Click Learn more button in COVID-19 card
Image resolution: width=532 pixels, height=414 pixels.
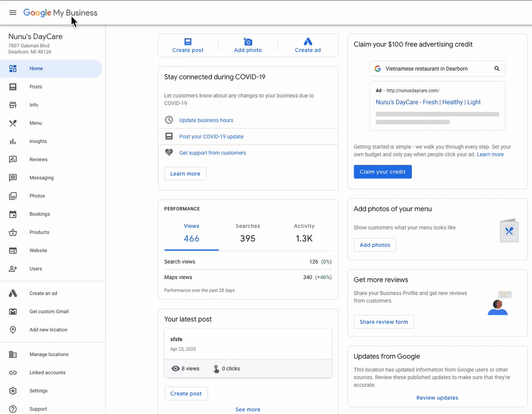(x=185, y=174)
